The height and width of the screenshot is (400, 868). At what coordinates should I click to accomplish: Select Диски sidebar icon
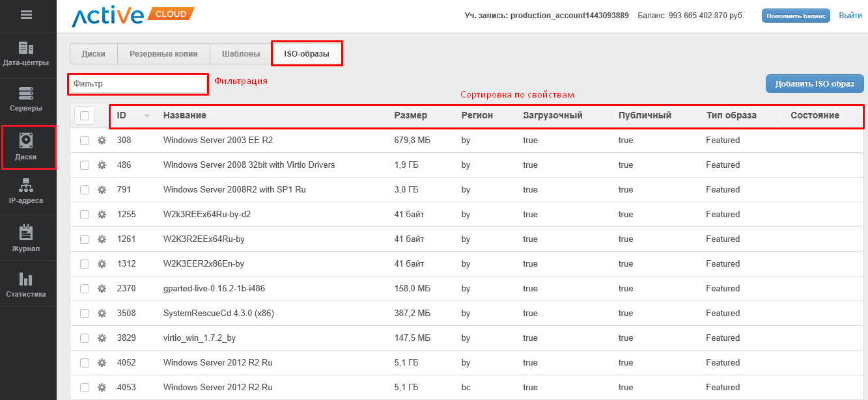(26, 147)
